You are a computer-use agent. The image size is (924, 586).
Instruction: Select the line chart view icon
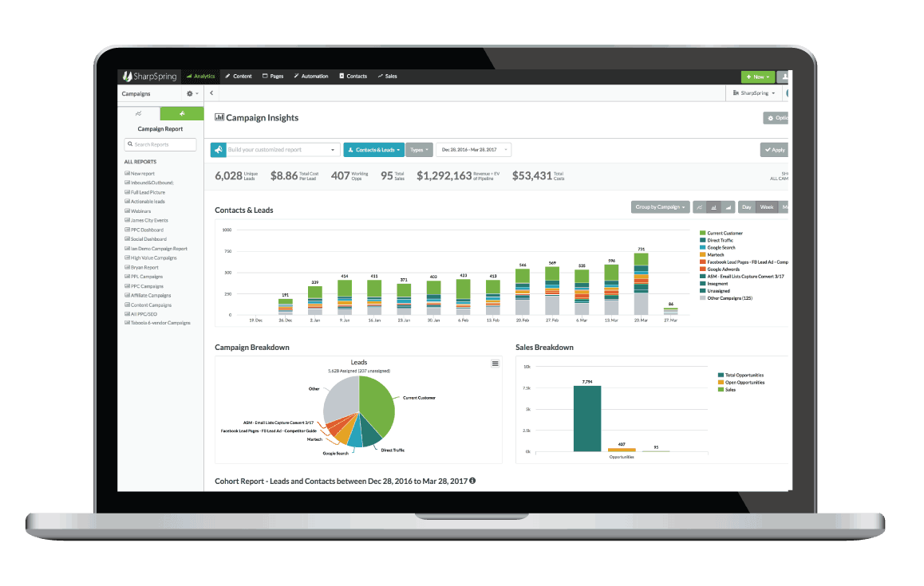(699, 206)
